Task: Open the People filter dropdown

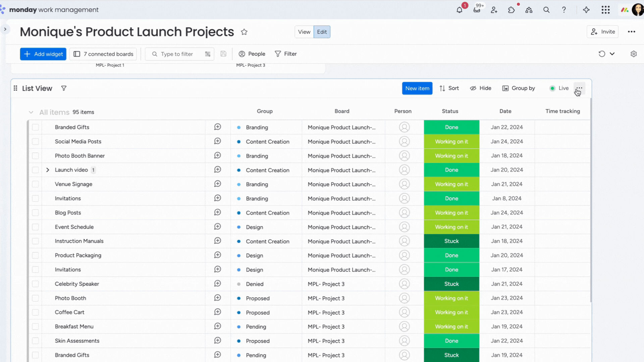Action: (x=252, y=54)
